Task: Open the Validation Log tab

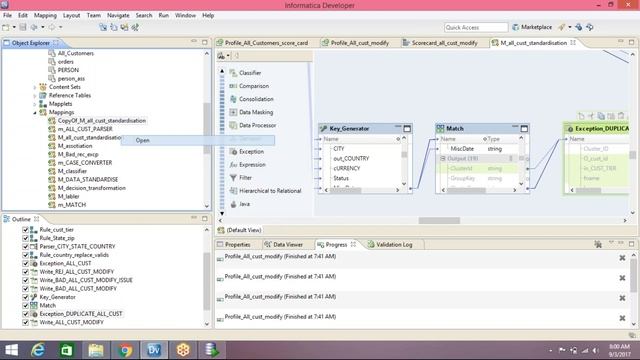Action: (x=390, y=244)
